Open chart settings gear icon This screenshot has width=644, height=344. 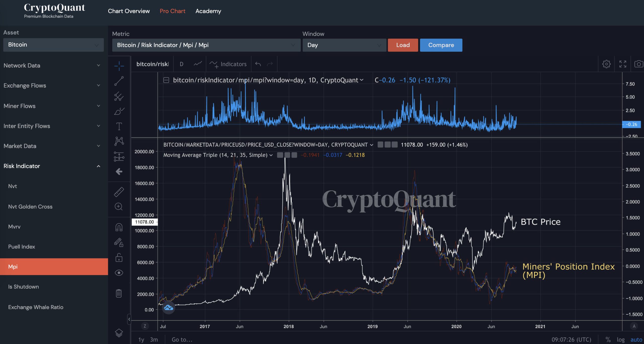[x=606, y=64]
